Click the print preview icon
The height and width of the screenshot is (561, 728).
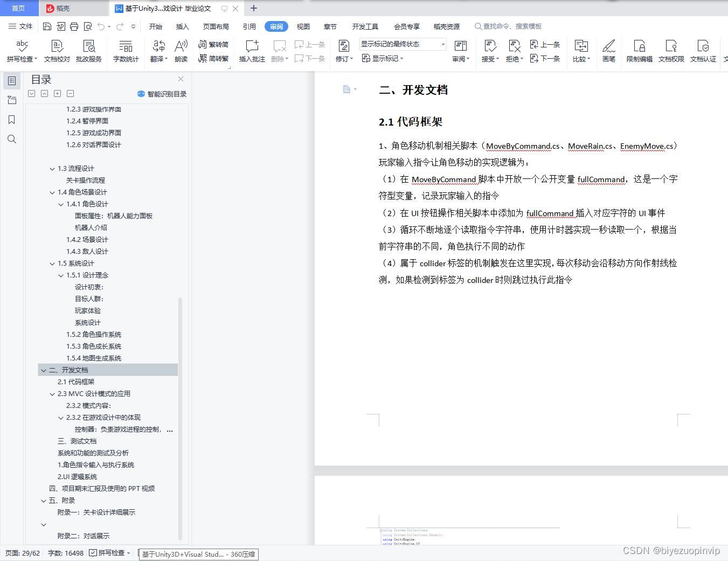(88, 26)
